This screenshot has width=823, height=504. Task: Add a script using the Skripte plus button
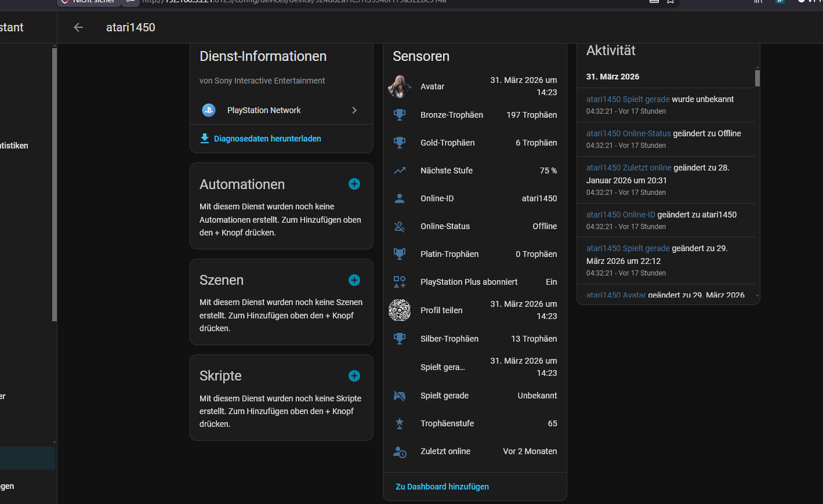click(354, 376)
